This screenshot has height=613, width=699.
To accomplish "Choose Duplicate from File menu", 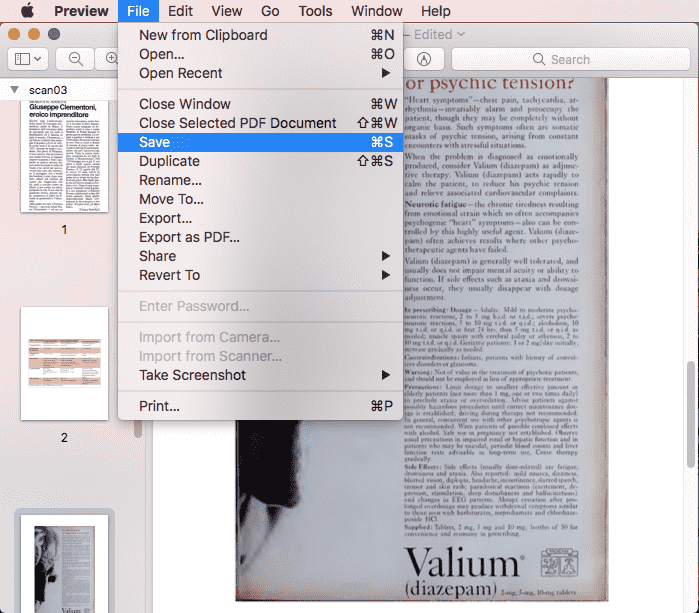I will [260, 161].
